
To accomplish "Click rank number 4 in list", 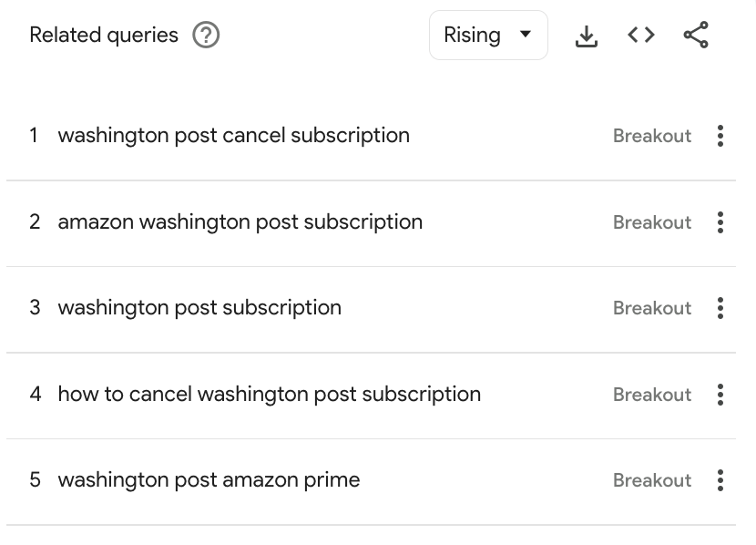I will click(35, 395).
